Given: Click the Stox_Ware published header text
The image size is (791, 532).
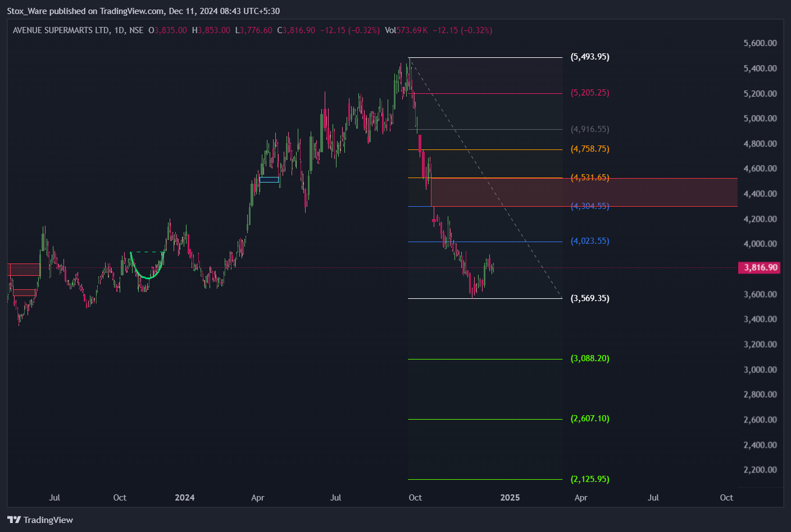Looking at the screenshot, I should pos(143,11).
